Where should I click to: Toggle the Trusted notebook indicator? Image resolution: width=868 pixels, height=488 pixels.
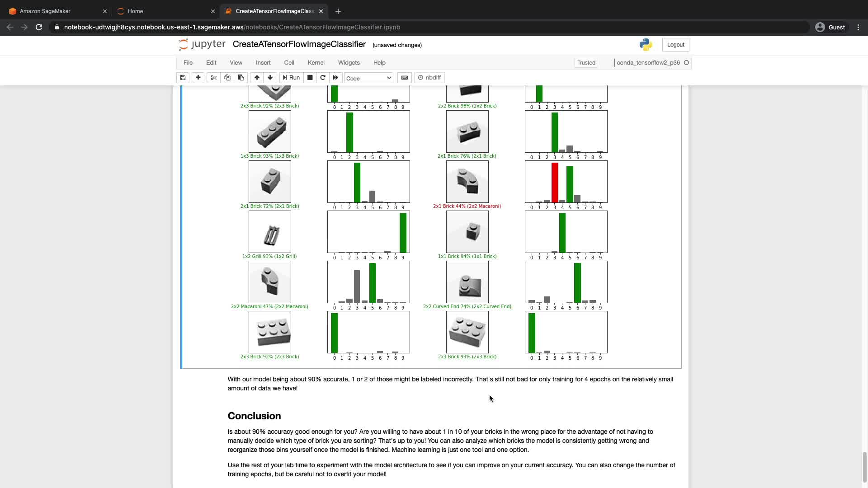(586, 63)
